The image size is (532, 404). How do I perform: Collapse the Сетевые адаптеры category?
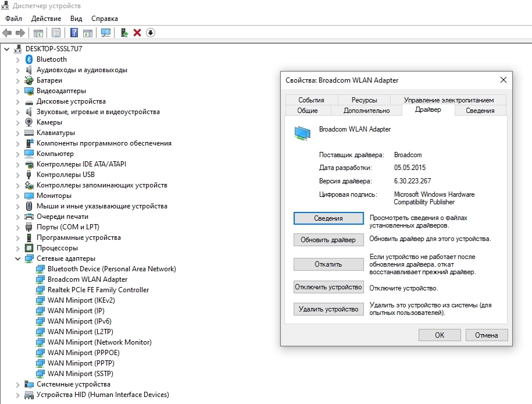(17, 258)
